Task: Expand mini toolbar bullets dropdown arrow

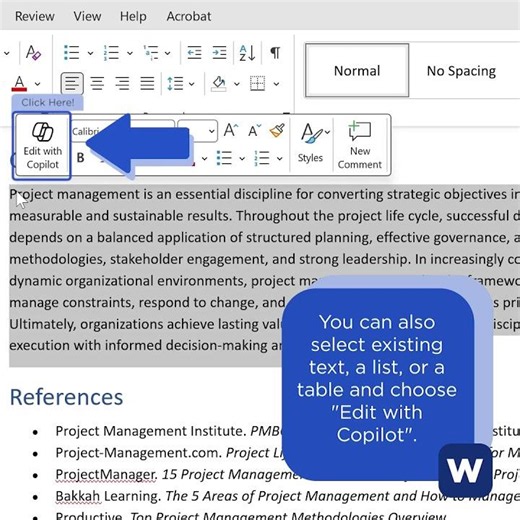Action: [x=242, y=159]
